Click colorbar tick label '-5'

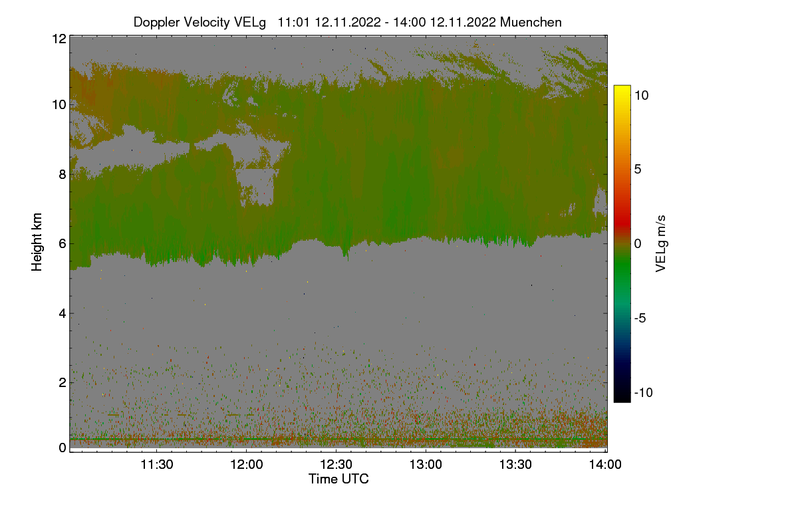coord(640,318)
